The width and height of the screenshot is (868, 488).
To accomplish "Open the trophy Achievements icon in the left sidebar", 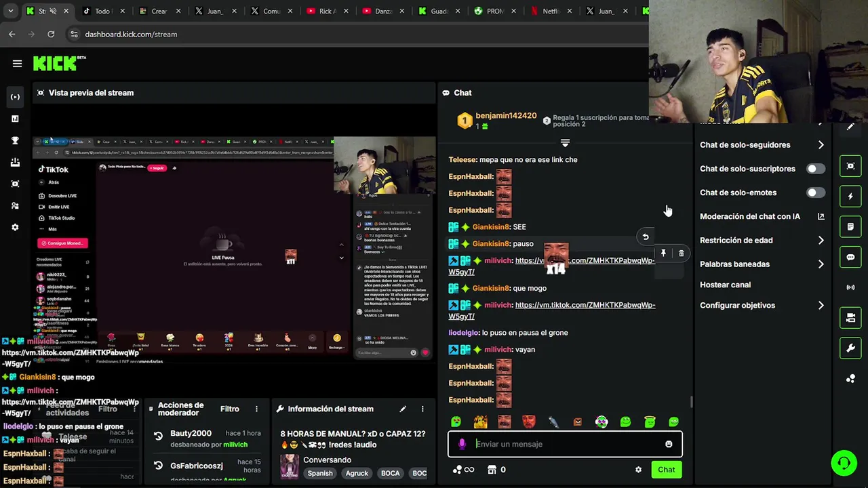I will [x=15, y=140].
